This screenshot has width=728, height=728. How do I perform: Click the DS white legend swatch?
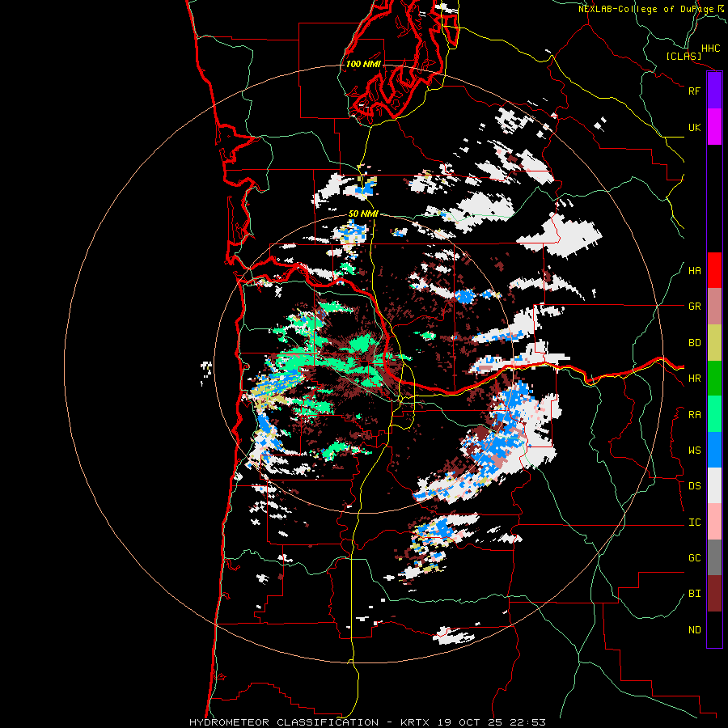tap(714, 485)
